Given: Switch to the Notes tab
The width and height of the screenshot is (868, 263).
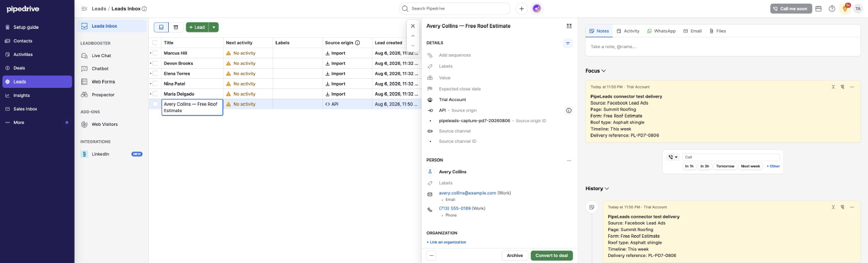Looking at the screenshot, I should click(599, 31).
